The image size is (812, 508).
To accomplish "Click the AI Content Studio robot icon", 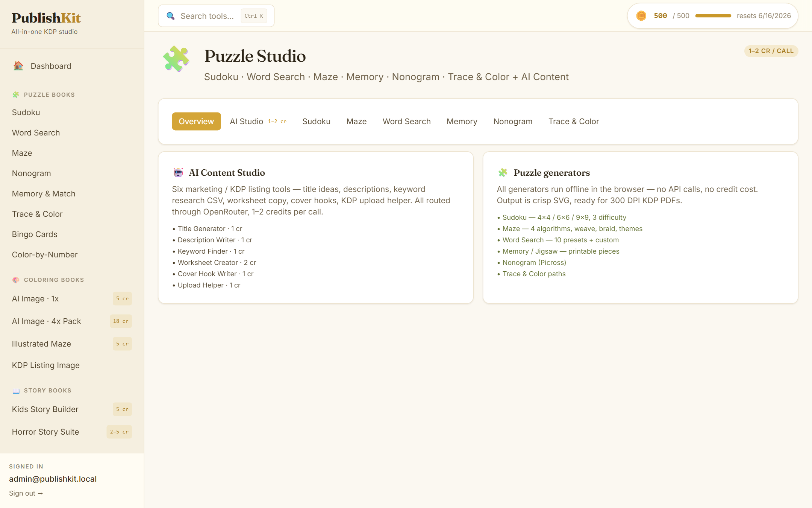I will point(178,173).
